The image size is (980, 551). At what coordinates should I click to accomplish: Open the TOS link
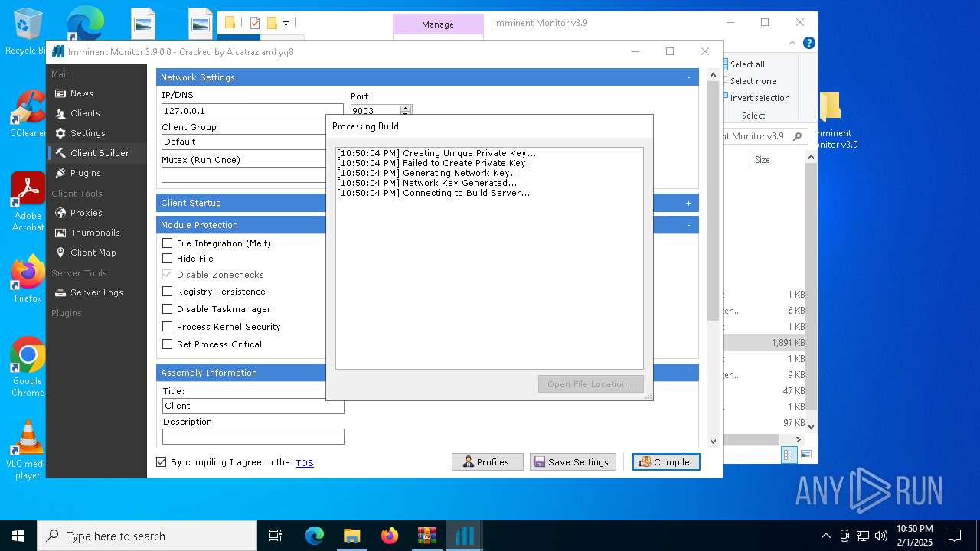(305, 463)
